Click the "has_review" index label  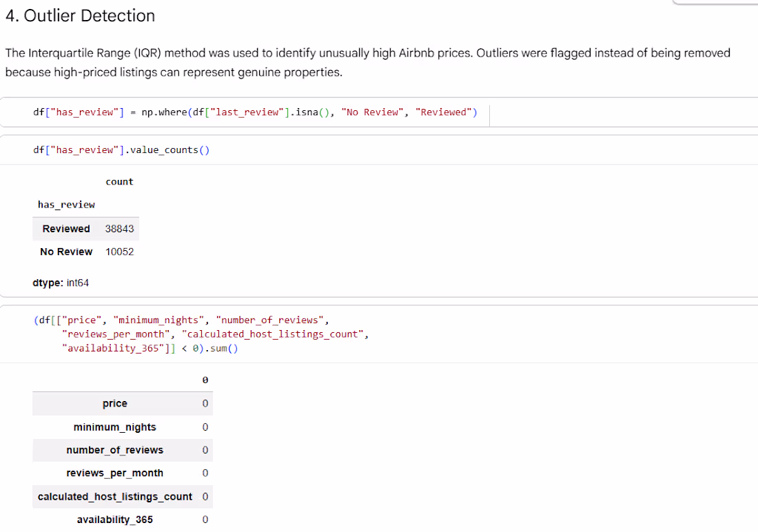pyautogui.click(x=66, y=205)
